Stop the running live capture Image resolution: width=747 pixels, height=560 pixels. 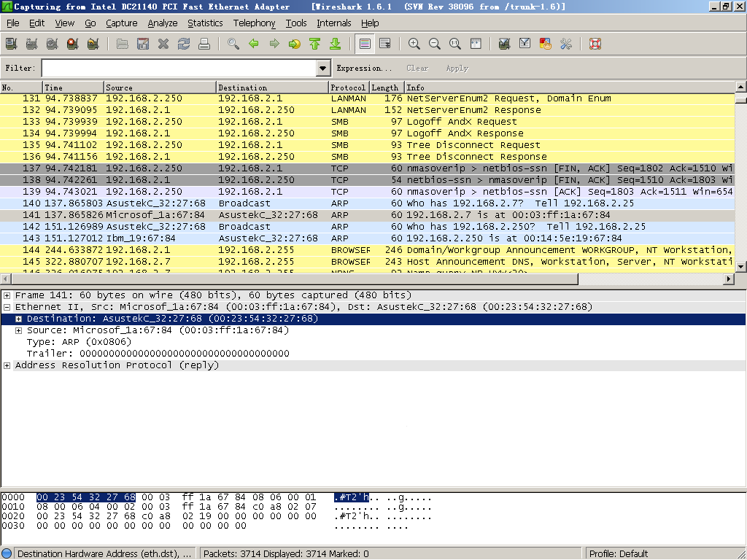click(x=73, y=44)
